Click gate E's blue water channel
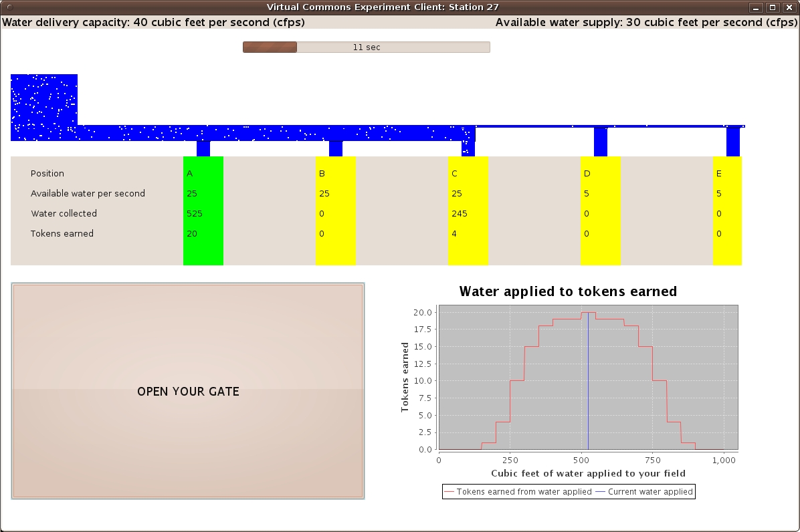 [733, 142]
